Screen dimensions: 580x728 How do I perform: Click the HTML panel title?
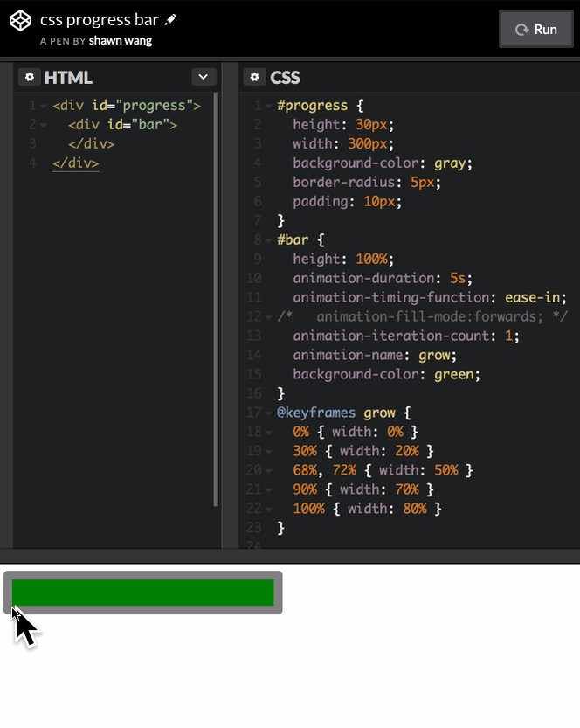68,78
